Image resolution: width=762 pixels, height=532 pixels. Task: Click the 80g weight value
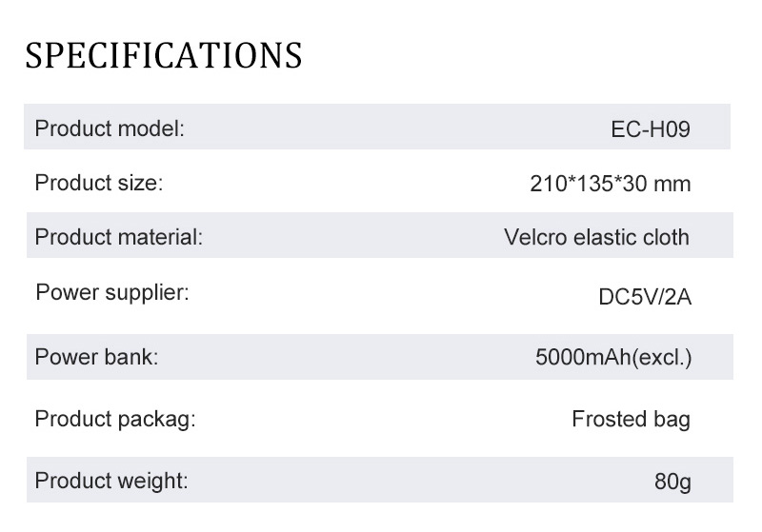pyautogui.click(x=672, y=482)
